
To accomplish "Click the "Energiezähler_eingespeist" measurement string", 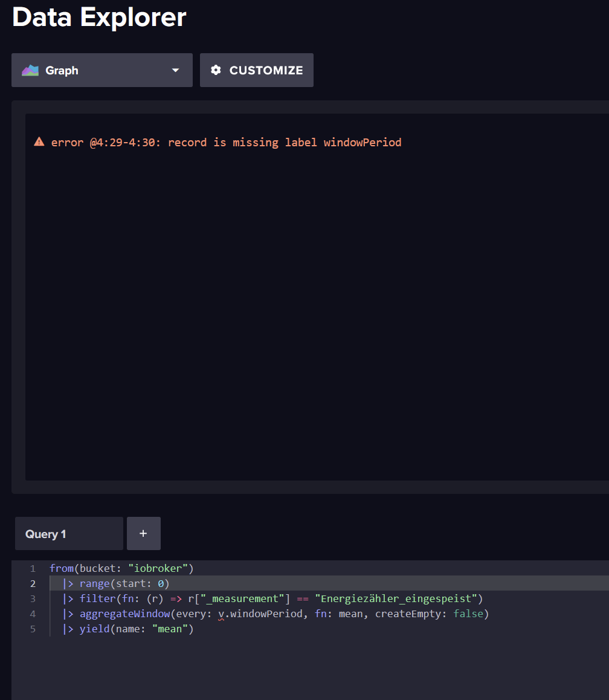I will [396, 598].
